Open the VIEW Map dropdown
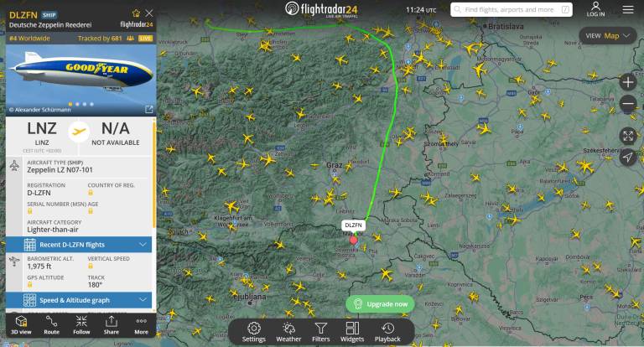 click(607, 36)
